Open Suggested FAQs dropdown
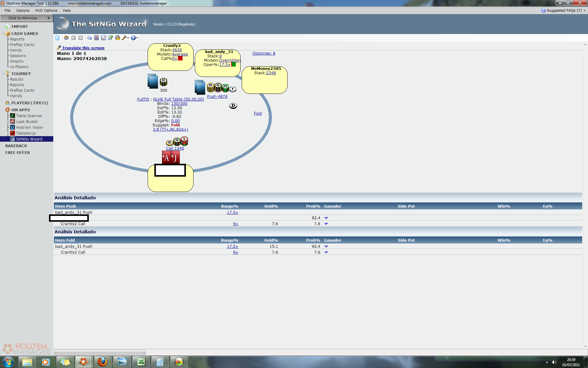588x368 pixels. point(563,10)
